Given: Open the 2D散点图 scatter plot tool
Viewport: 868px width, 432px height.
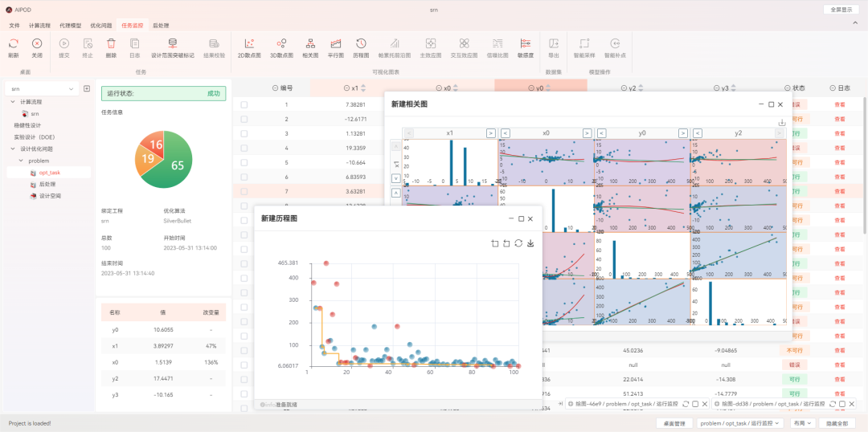Looking at the screenshot, I should (x=249, y=43).
